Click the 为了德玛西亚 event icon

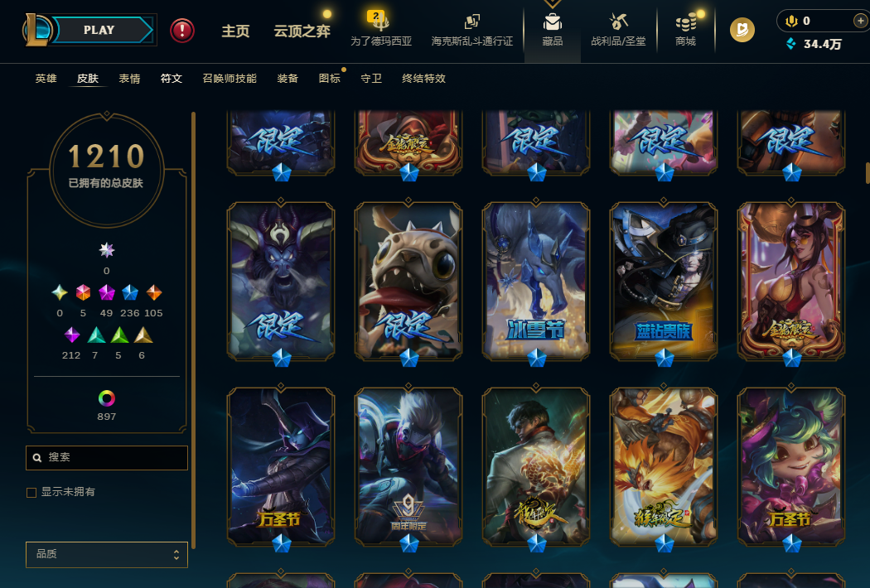coord(380,22)
